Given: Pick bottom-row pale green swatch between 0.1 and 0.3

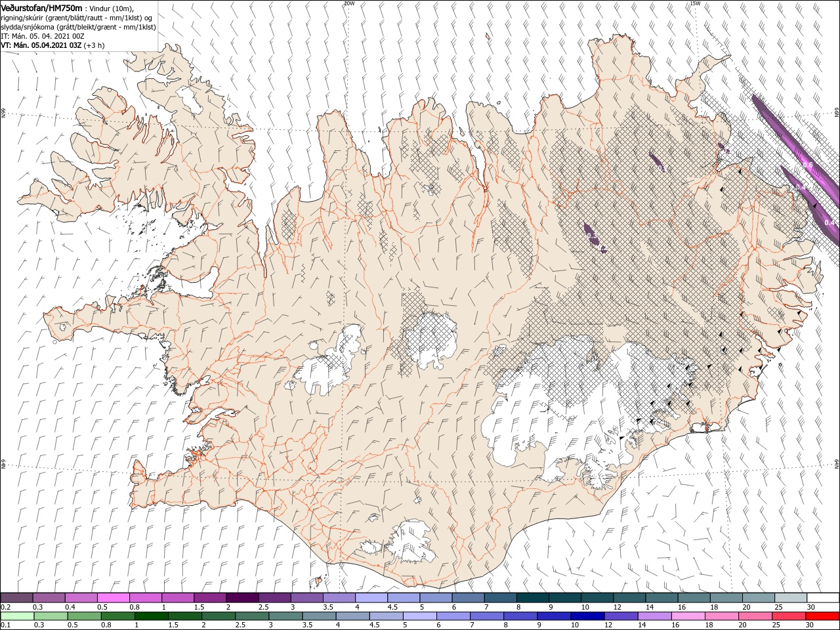Looking at the screenshot, I should coord(17,616).
